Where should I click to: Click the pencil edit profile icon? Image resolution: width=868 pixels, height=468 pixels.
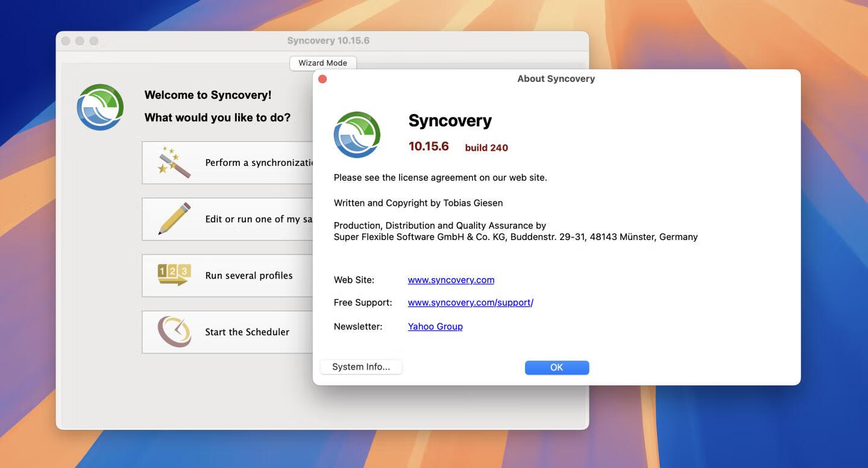click(174, 218)
